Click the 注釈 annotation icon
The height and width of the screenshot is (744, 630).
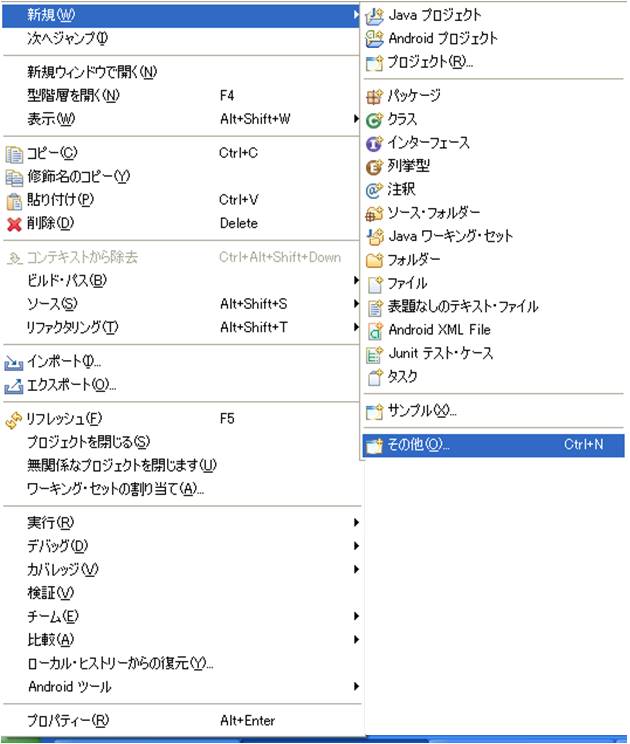tap(374, 190)
